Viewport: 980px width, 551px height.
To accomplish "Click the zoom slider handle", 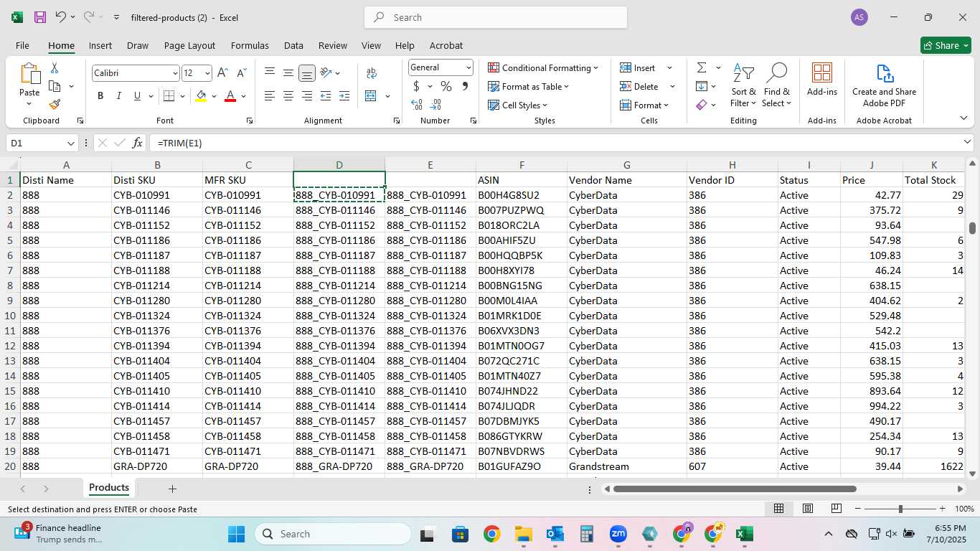I will tap(900, 509).
